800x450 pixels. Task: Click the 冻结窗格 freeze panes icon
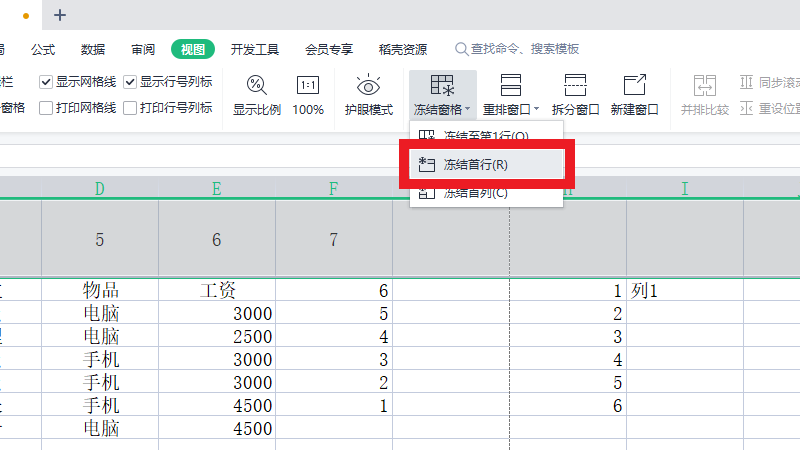pos(441,86)
